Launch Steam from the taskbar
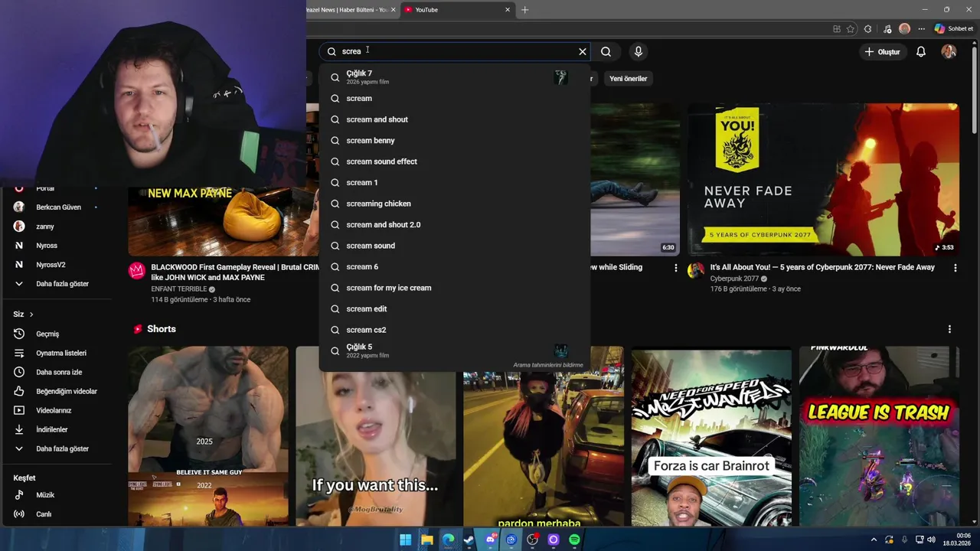This screenshot has height=551, width=980. pyautogui.click(x=469, y=540)
